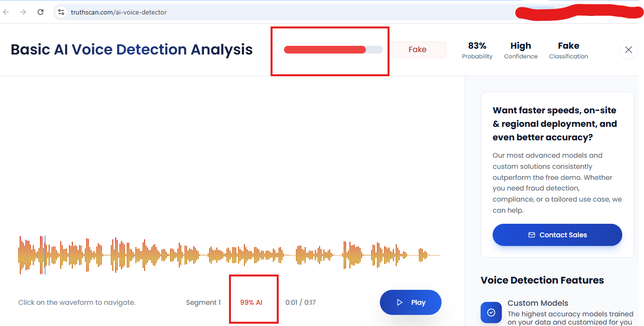The height and width of the screenshot is (326, 644).
Task: Focus the truthscan.com address bar
Action: pos(241,12)
